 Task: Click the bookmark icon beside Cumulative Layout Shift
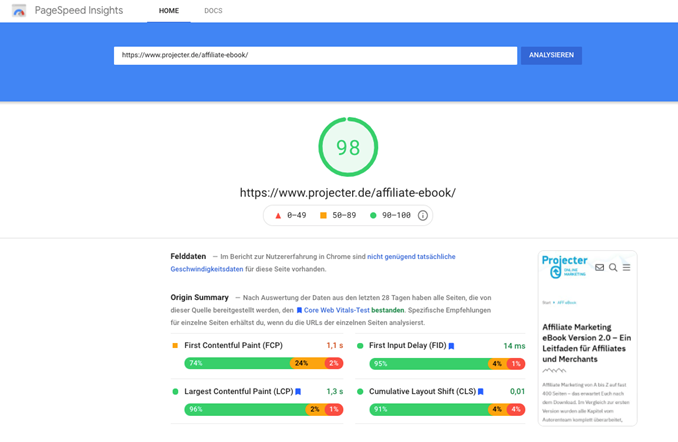(x=480, y=392)
